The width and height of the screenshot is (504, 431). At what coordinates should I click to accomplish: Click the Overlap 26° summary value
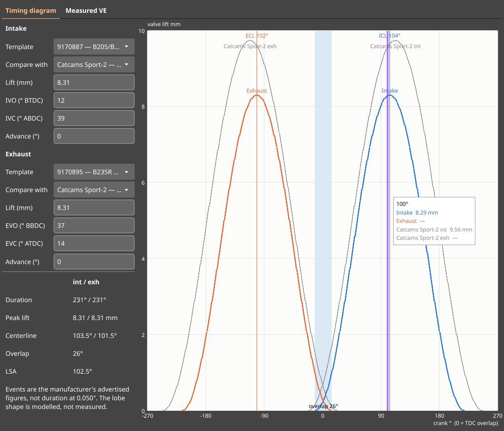(78, 354)
